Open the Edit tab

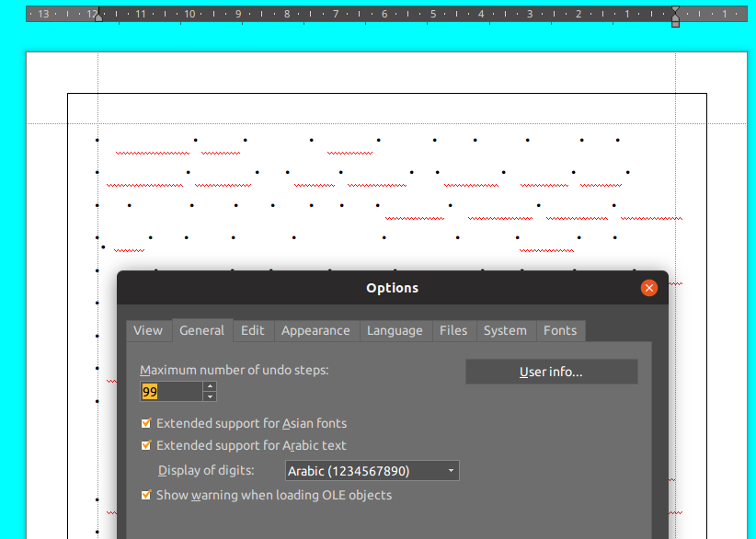pos(253,331)
